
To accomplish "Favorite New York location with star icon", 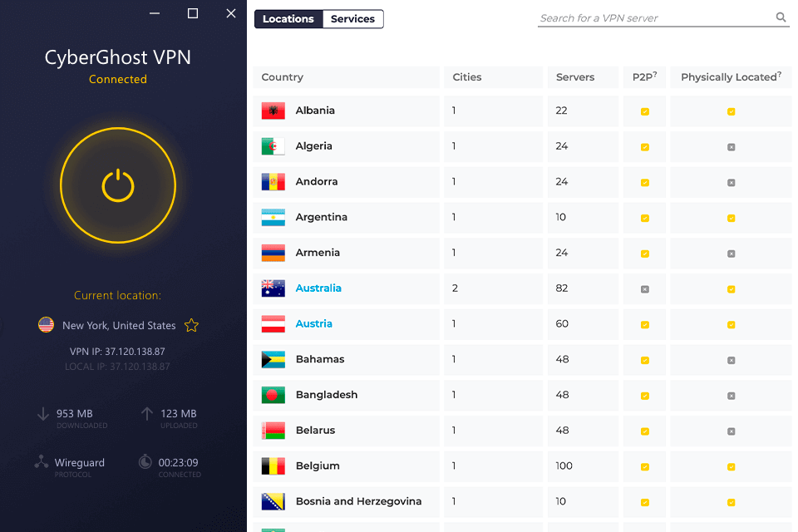I will (191, 325).
